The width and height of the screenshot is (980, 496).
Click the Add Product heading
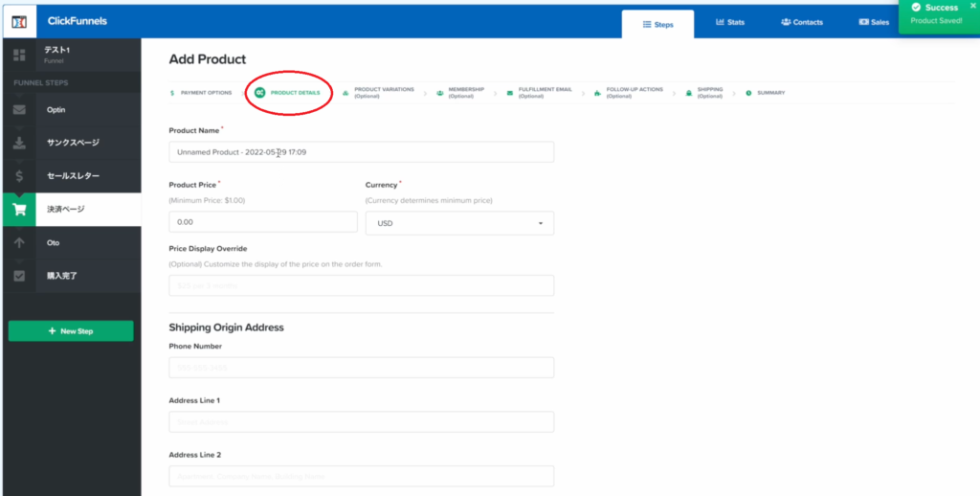(208, 59)
